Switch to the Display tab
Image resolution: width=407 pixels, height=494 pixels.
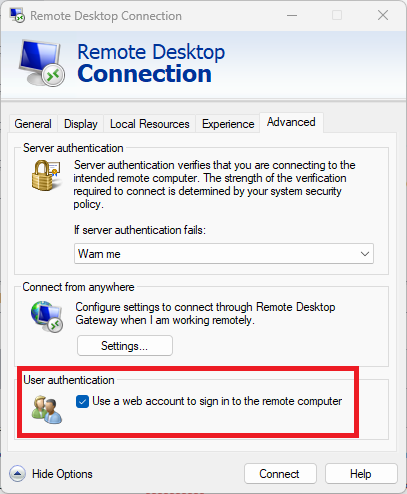click(81, 124)
